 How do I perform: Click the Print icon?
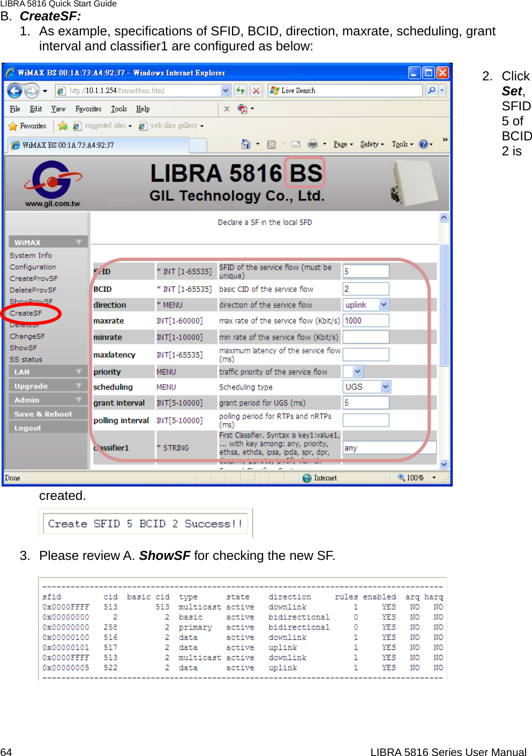click(313, 144)
